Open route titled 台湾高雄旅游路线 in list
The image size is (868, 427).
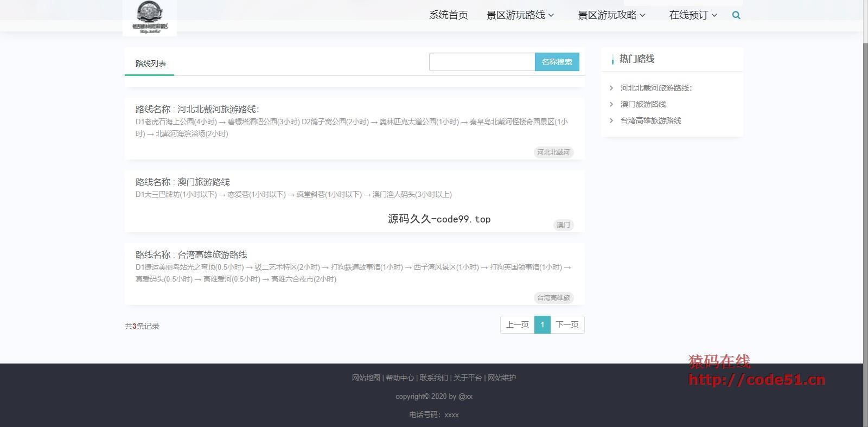212,254
